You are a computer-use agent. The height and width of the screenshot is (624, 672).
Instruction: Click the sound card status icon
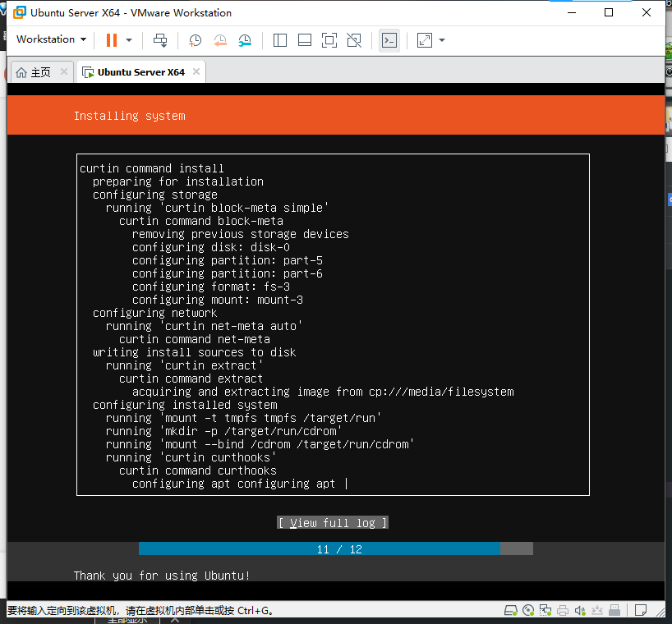pyautogui.click(x=580, y=610)
